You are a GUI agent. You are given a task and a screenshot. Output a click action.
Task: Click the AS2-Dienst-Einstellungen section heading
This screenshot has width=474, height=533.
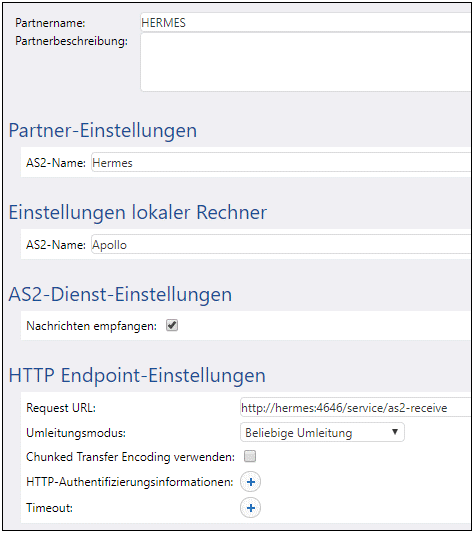120,294
